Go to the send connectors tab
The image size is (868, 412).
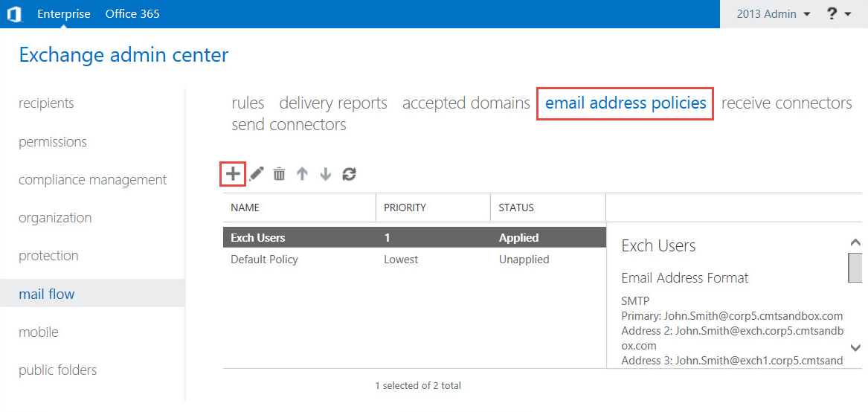pyautogui.click(x=289, y=125)
